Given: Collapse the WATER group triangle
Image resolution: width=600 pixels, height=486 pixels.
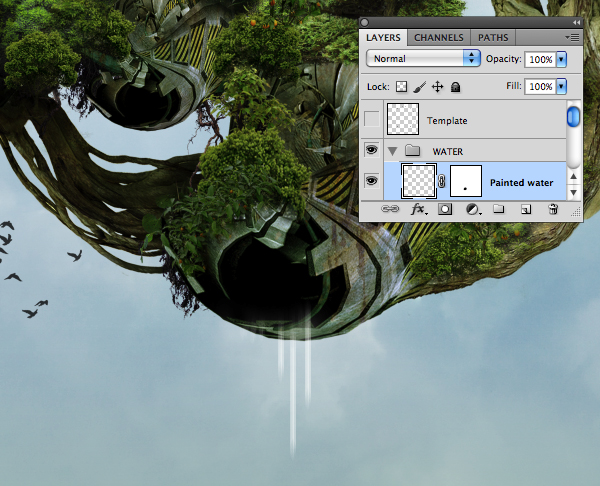Looking at the screenshot, I should click(392, 151).
